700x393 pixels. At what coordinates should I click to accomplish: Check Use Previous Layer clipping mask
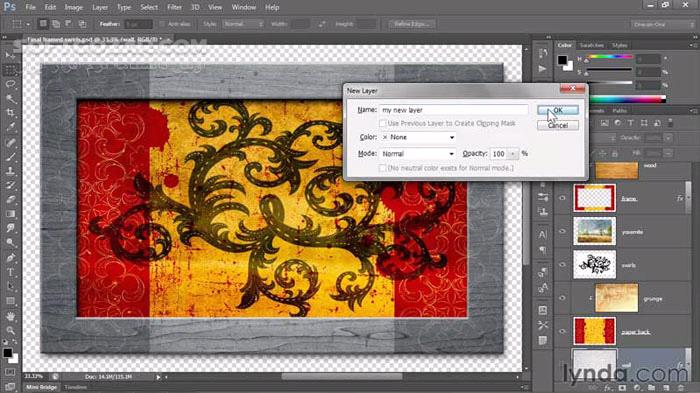point(382,123)
